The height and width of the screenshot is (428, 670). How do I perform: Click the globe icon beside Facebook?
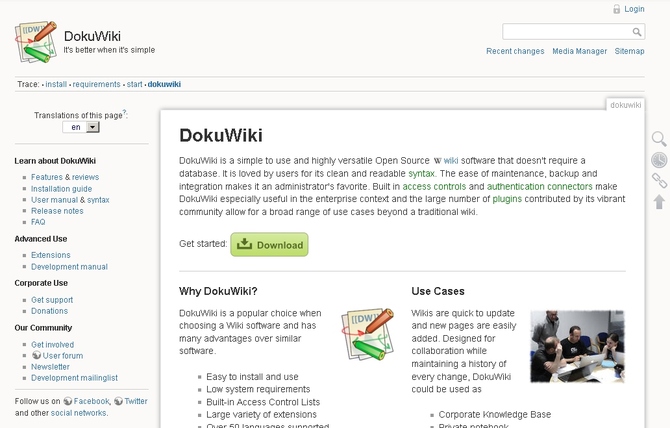pos(68,401)
